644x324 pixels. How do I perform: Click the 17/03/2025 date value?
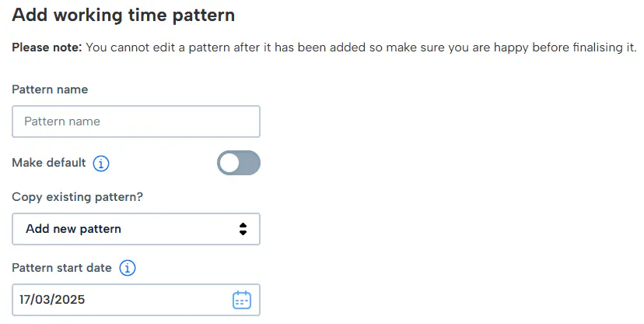click(x=52, y=300)
